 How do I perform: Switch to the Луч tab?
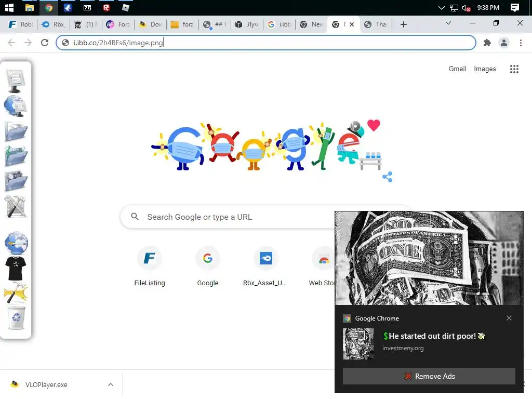[x=247, y=24]
